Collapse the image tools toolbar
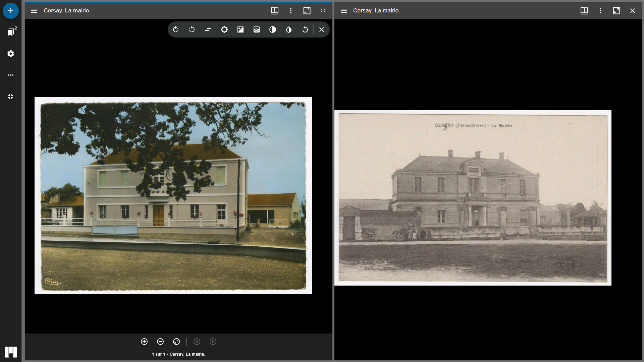This screenshot has width=644, height=362. (322, 29)
